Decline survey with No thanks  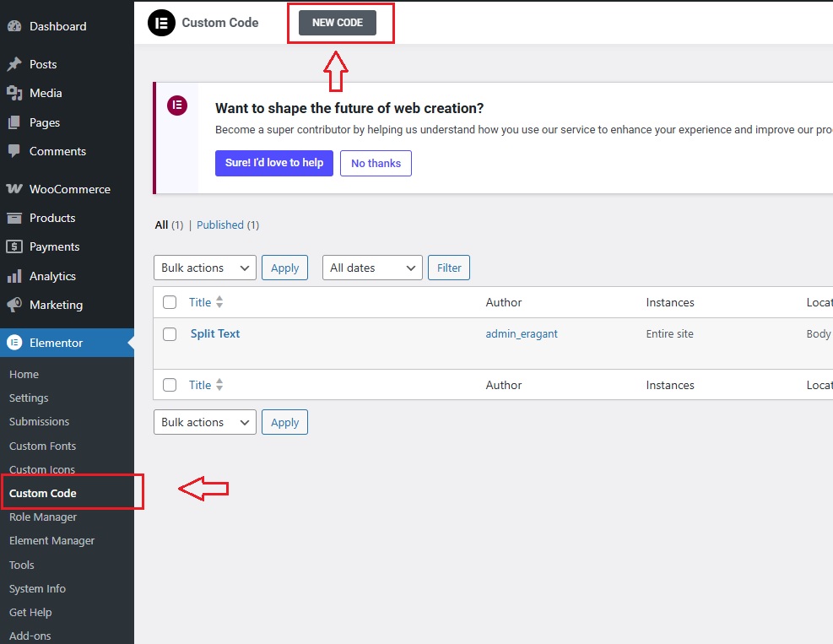(375, 164)
